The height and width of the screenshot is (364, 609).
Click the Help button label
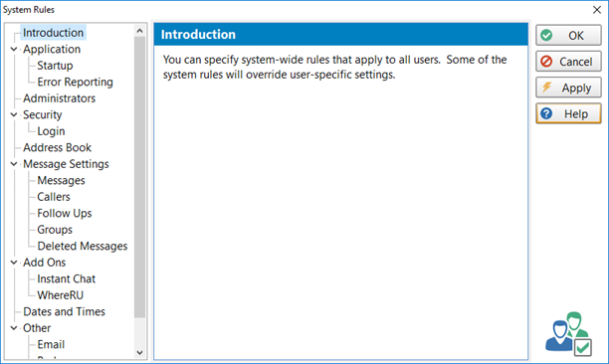(x=576, y=114)
